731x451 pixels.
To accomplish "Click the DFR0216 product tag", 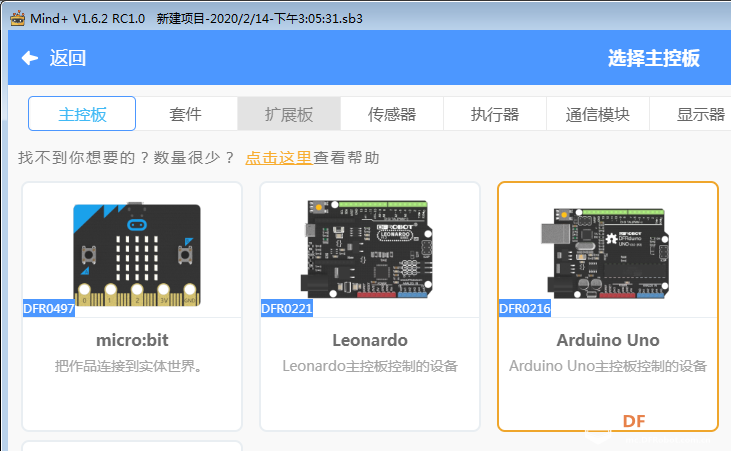I will (525, 309).
